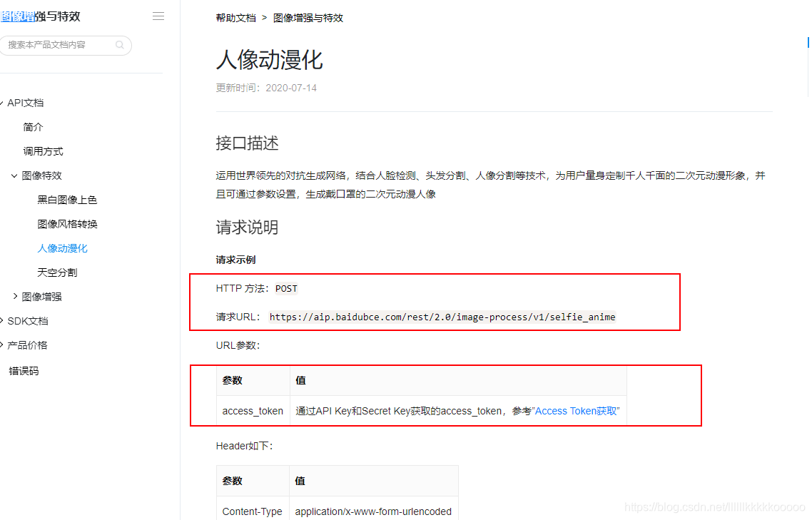The width and height of the screenshot is (812, 520).
Task: Click 图像增强与特效 in the breadcrumb
Action: (308, 17)
